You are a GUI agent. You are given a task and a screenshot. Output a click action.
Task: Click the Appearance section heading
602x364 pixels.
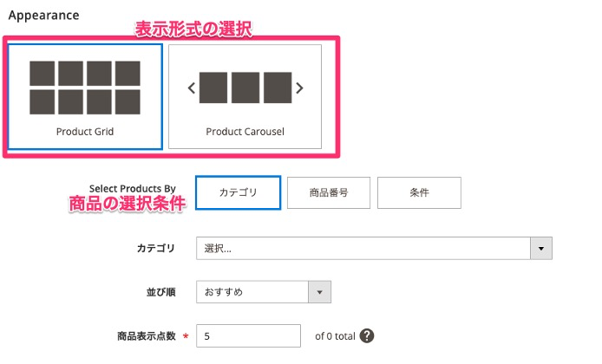coord(43,16)
